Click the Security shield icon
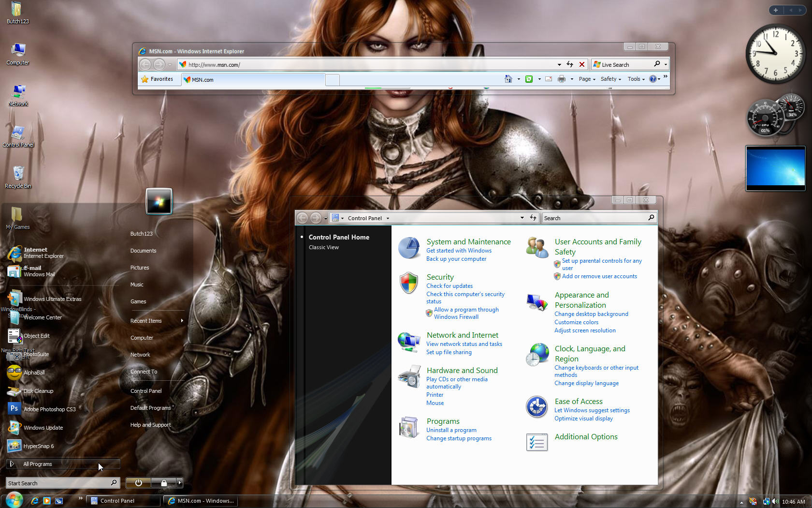 (409, 283)
